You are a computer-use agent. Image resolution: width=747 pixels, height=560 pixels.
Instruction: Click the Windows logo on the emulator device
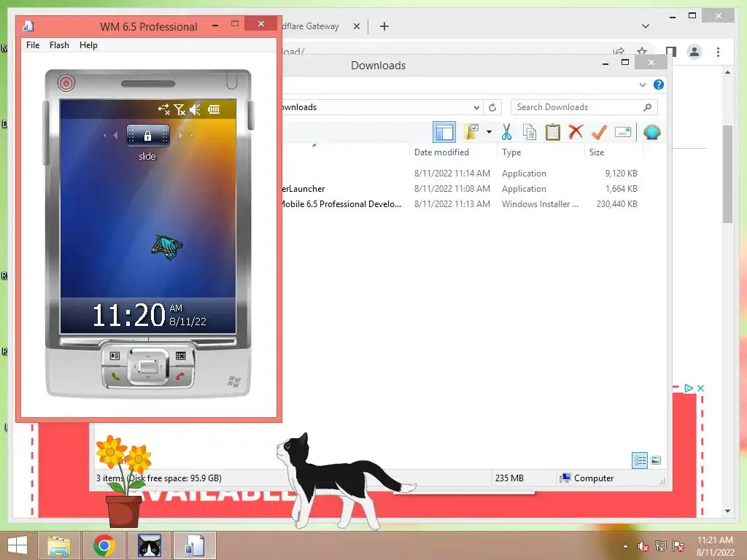[x=234, y=381]
